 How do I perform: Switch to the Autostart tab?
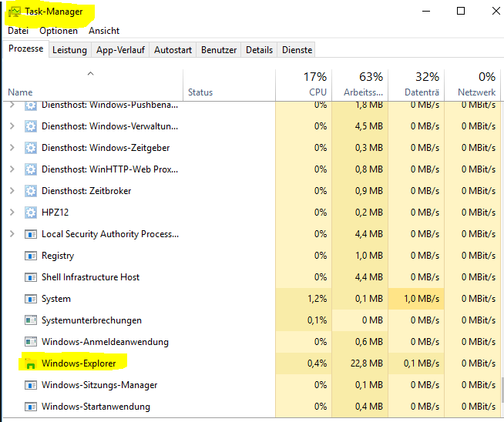(173, 50)
